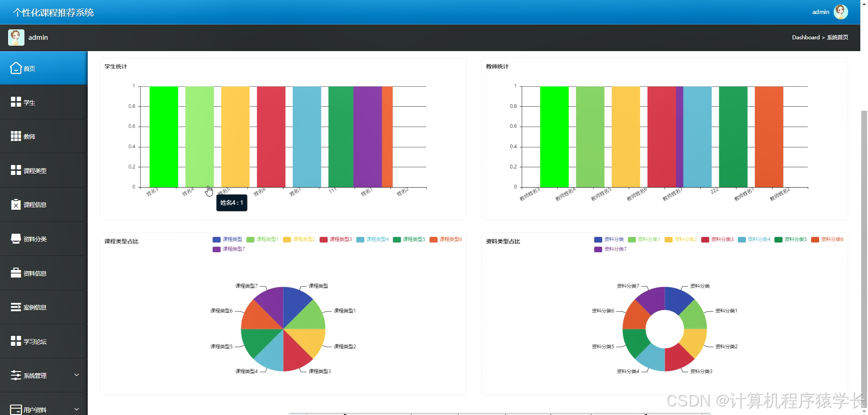
Task: Click the 学习论坛 grid icon
Action: tap(16, 341)
